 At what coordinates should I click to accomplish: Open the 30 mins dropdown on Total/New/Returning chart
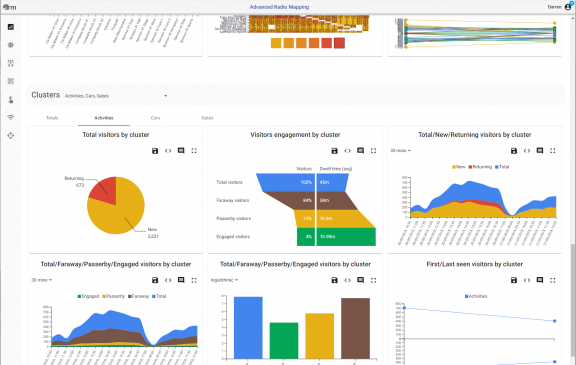[x=400, y=151]
